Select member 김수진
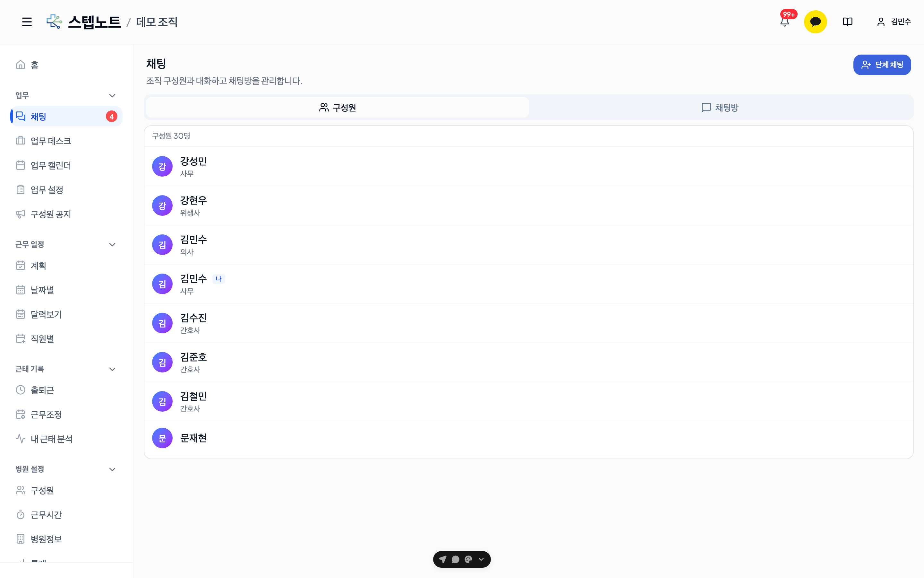Screen dimensions: 924x578 [x=528, y=323]
